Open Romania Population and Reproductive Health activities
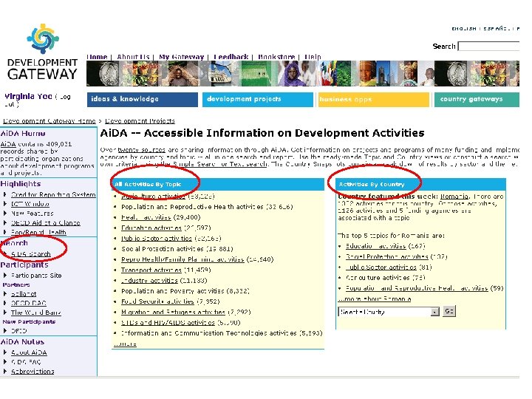The width and height of the screenshot is (532, 399). [x=417, y=288]
